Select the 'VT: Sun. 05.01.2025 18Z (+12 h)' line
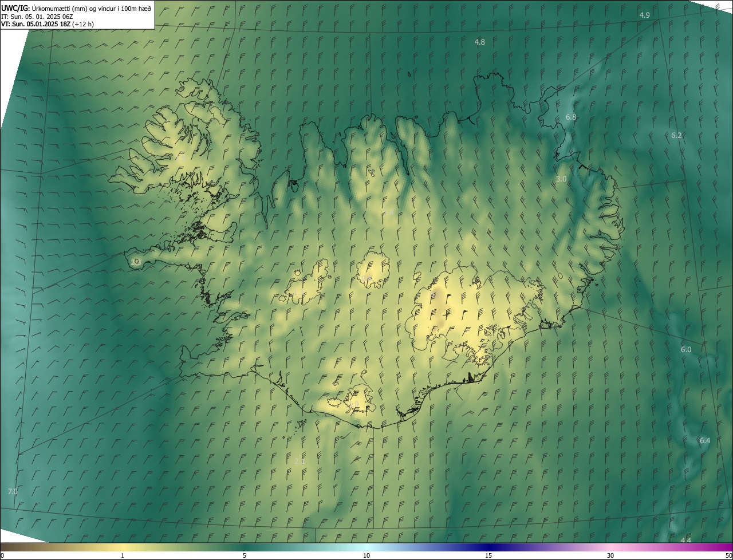Screen dimensions: 733x560 pos(48,24)
